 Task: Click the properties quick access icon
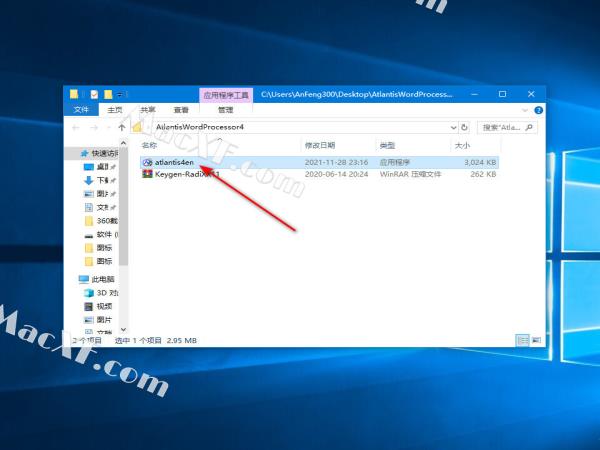(94, 94)
